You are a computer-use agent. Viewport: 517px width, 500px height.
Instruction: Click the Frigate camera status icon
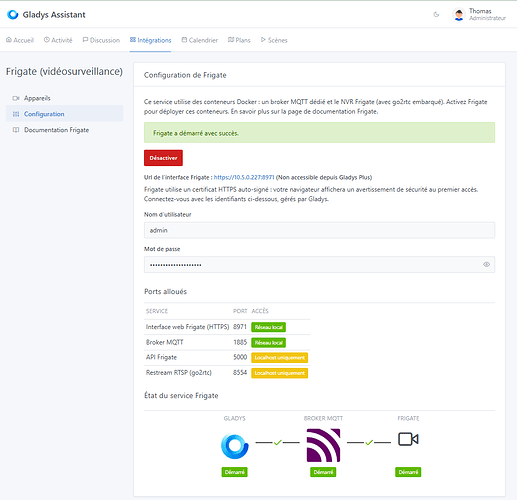(408, 439)
